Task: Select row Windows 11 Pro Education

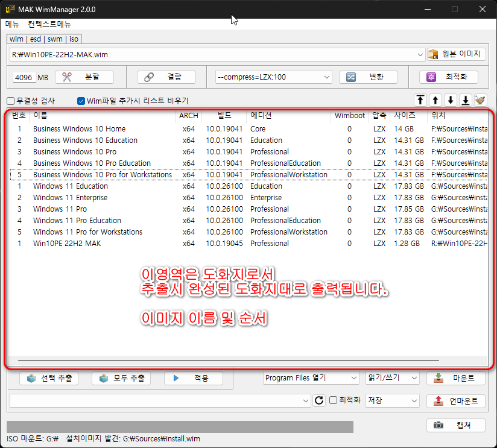Action: click(249, 221)
